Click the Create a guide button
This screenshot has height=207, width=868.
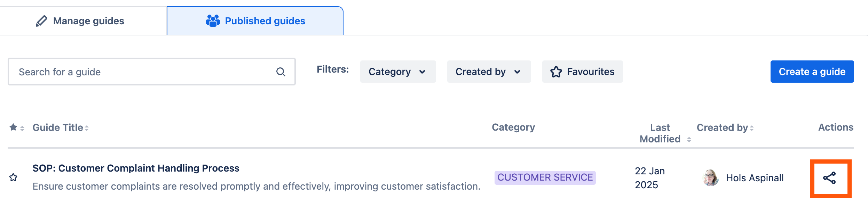pos(812,72)
